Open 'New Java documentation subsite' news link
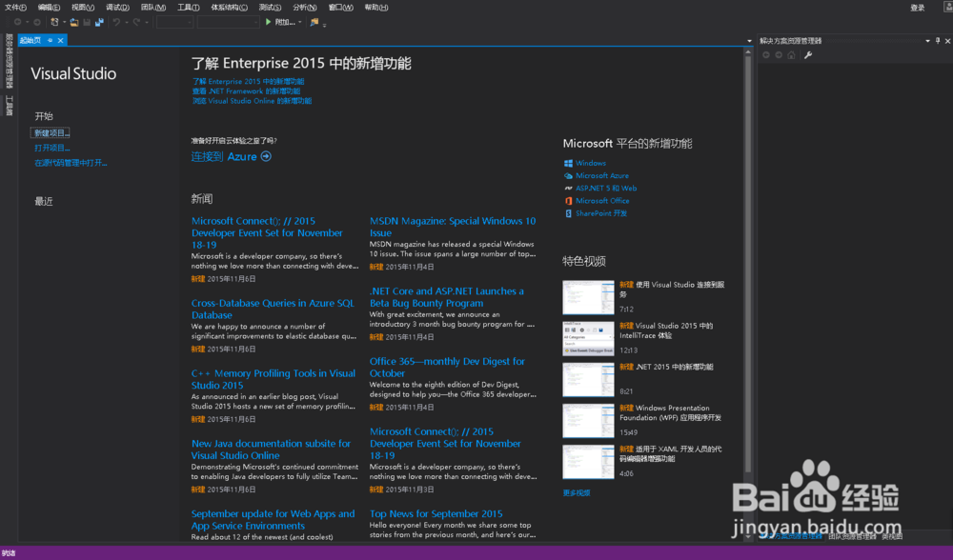 coord(271,449)
